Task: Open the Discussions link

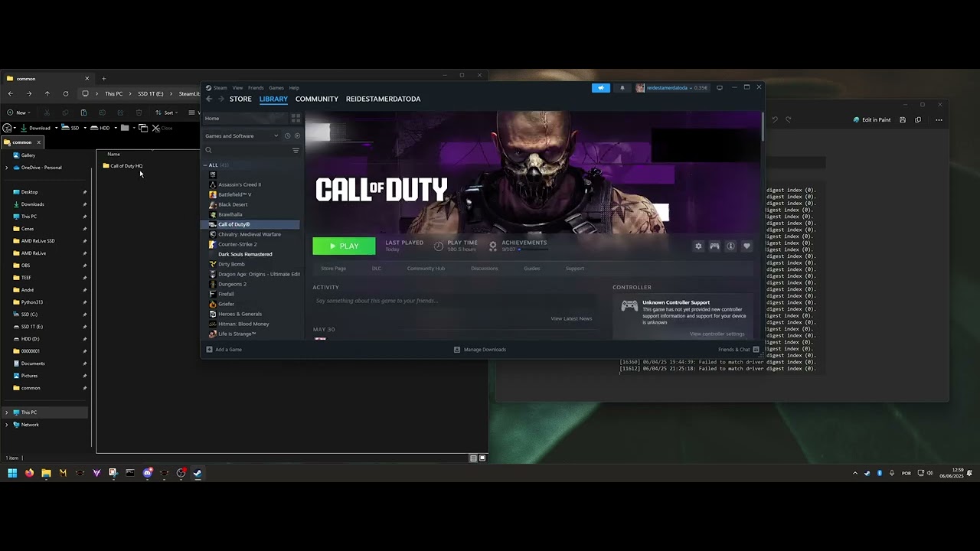Action: pyautogui.click(x=484, y=269)
